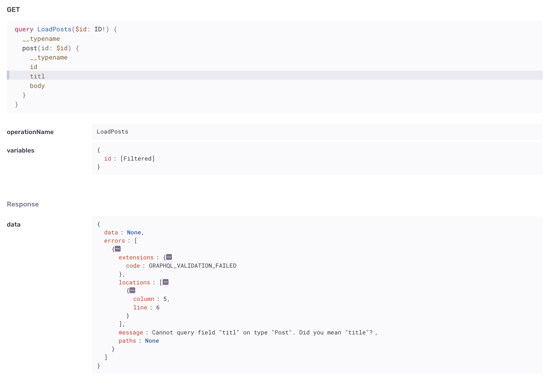Collapse the extensions object
The image size is (552, 392).
pos(169,257)
